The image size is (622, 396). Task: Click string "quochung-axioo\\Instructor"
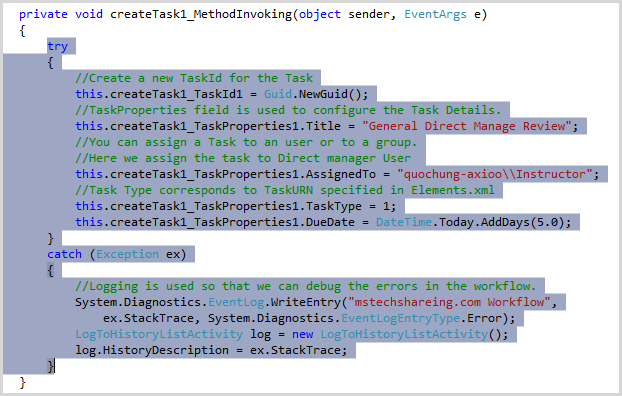(495, 174)
